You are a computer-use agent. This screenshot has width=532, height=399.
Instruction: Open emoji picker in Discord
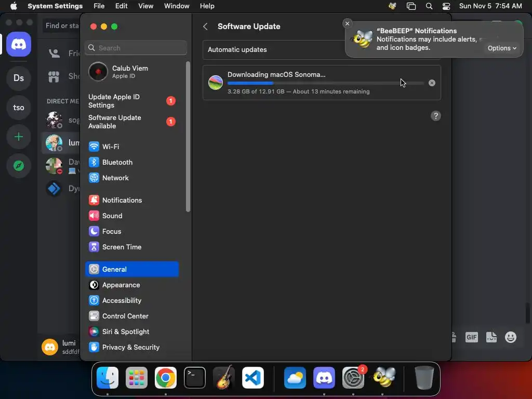(511, 337)
